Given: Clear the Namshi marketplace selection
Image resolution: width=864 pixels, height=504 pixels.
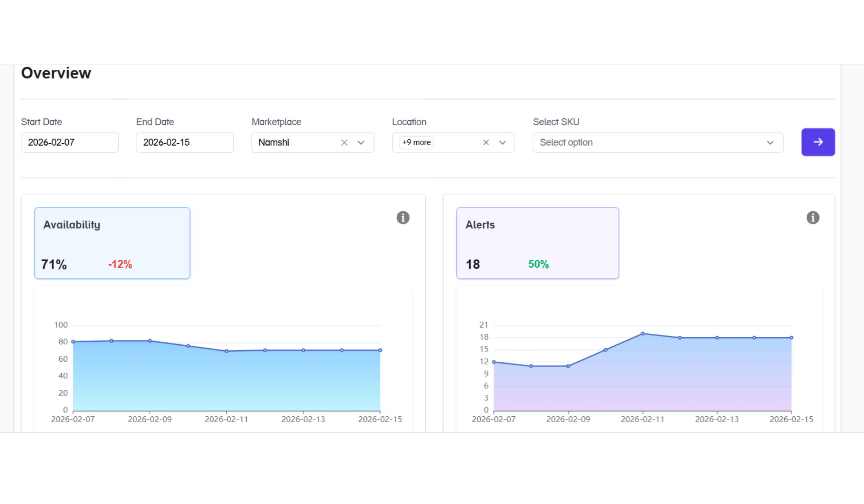Looking at the screenshot, I should tap(344, 143).
